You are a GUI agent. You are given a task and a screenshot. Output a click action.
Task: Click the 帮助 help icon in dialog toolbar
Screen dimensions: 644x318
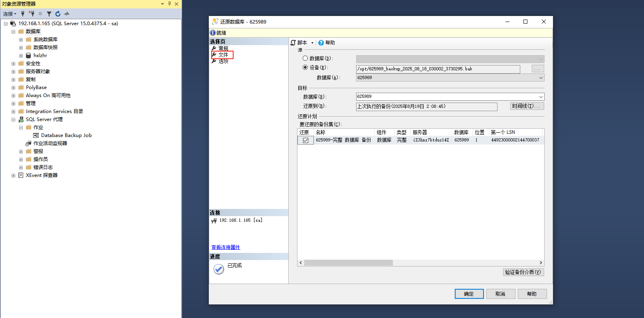[x=321, y=43]
